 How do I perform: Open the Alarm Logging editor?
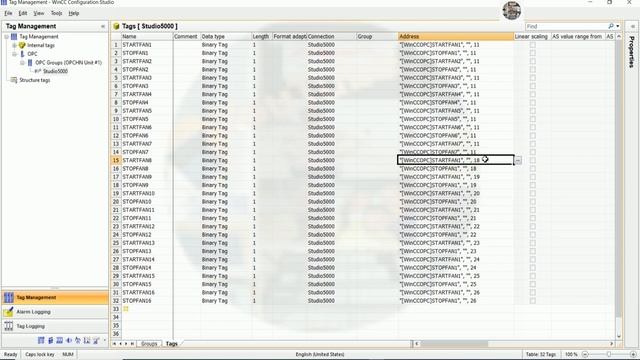coord(55,312)
